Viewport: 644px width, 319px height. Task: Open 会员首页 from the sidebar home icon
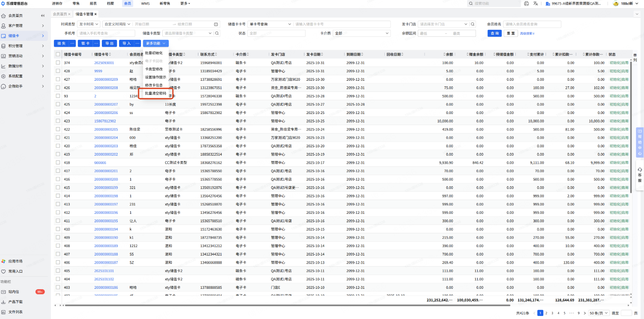(x=3, y=16)
